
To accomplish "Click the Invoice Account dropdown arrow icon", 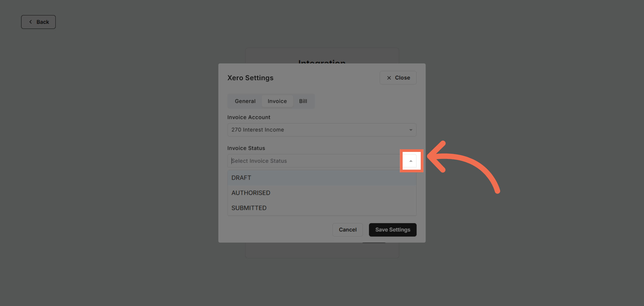I will coord(410,130).
